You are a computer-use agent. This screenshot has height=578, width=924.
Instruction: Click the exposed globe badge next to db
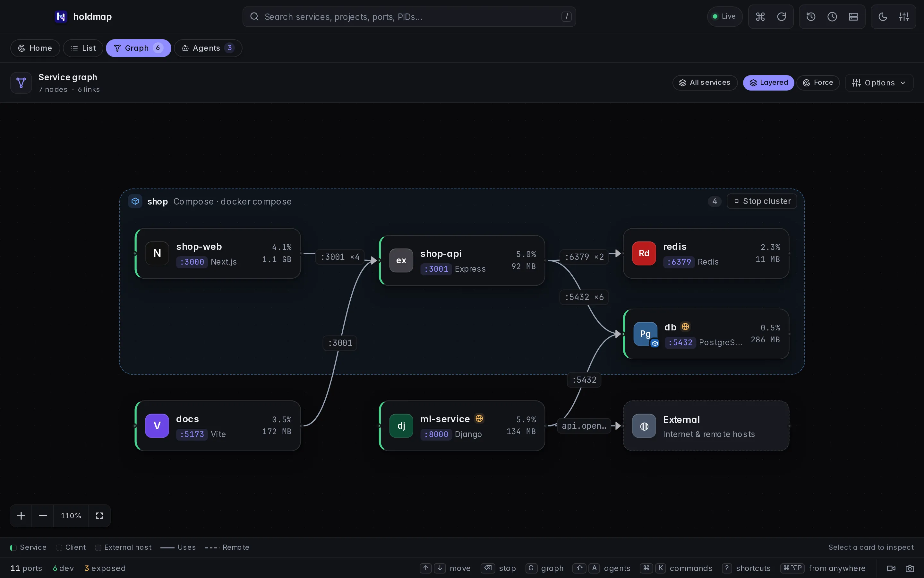[685, 327]
